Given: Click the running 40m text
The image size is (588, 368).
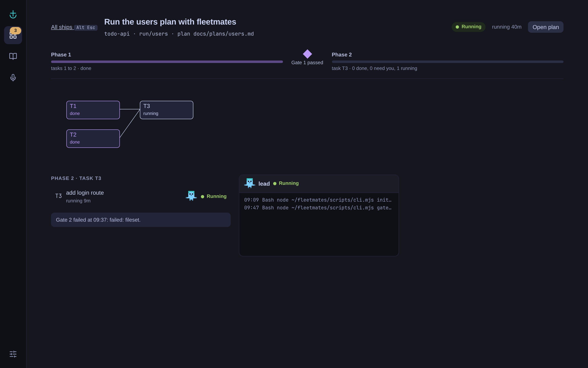Looking at the screenshot, I should [x=507, y=27].
